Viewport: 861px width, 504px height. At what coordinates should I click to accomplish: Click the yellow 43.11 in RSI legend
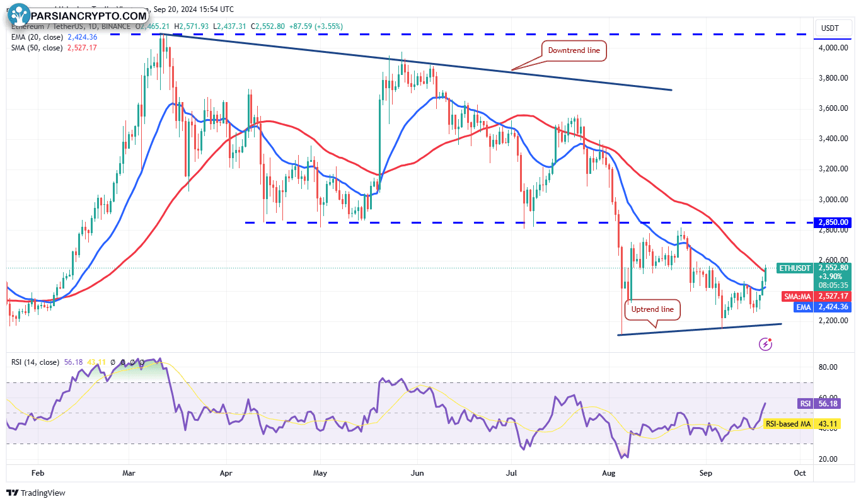[95, 362]
